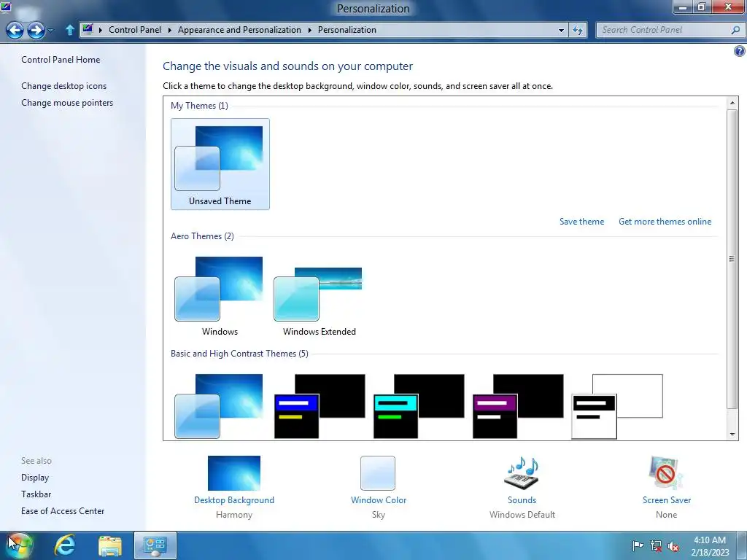Click the Window Color link text
Viewport: 747px width, 560px height.
tap(379, 500)
